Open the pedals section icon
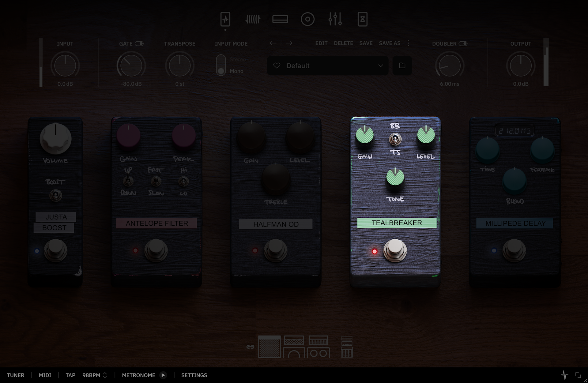Viewport: 588px width, 383px height. click(x=225, y=19)
